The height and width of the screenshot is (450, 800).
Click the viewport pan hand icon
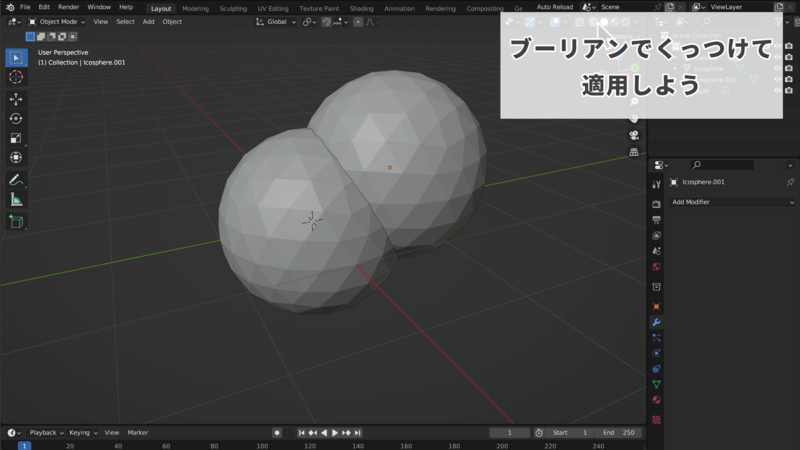(x=634, y=118)
